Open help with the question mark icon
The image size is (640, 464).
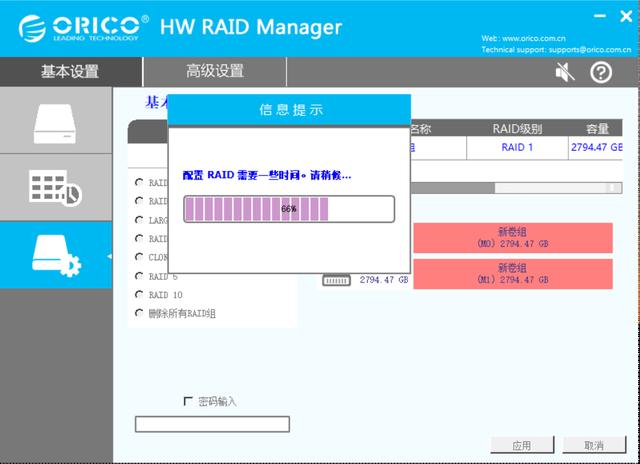[x=601, y=73]
